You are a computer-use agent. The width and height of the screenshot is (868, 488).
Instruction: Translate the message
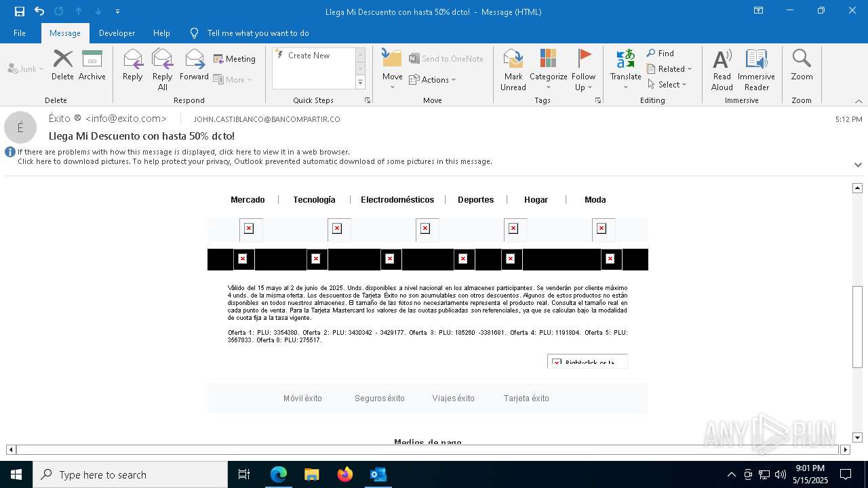pyautogui.click(x=626, y=70)
